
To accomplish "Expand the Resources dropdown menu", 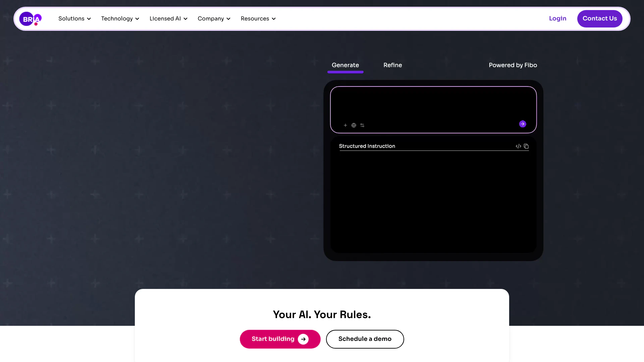I will click(x=258, y=19).
